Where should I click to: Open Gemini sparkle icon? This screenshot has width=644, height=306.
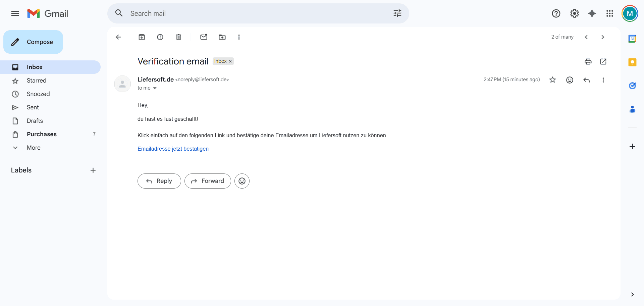[x=592, y=13]
